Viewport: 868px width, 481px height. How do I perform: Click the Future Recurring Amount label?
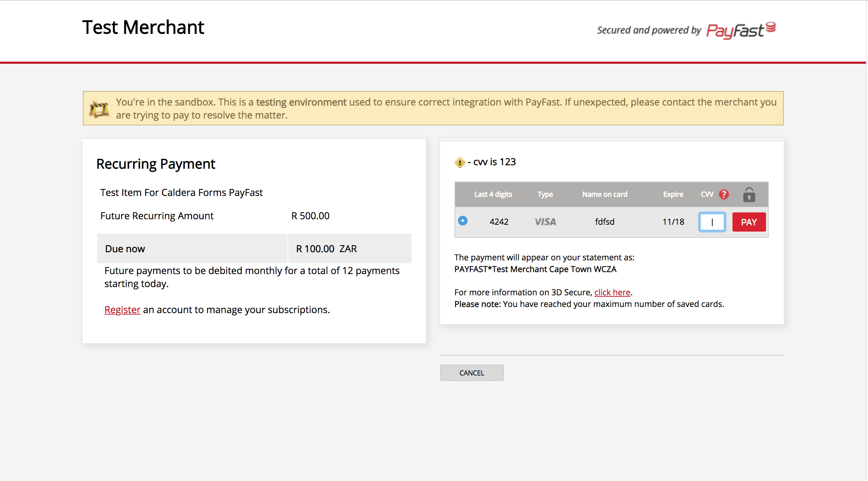coord(157,216)
